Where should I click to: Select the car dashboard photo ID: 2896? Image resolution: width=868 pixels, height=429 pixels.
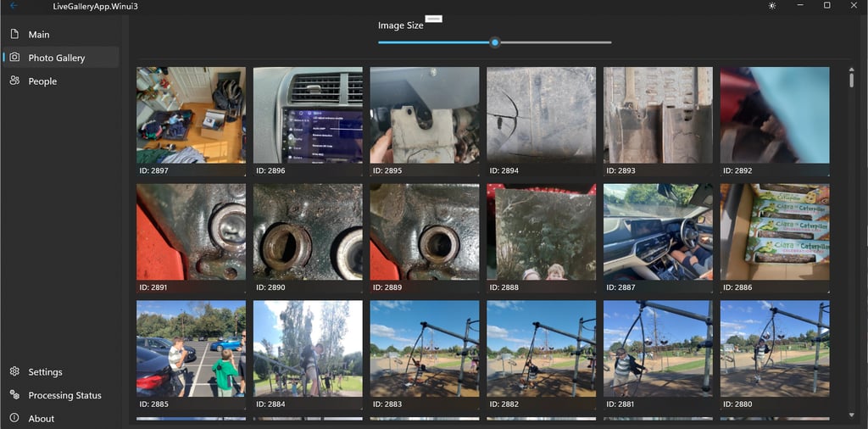(308, 121)
